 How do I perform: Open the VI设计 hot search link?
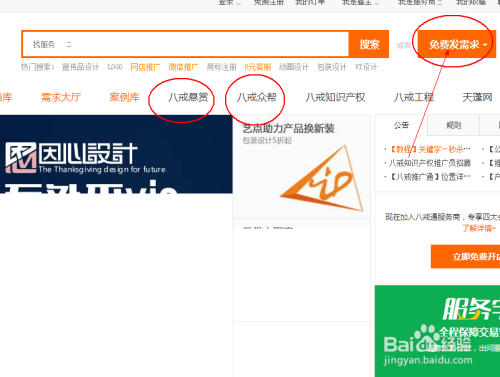[x=366, y=67]
